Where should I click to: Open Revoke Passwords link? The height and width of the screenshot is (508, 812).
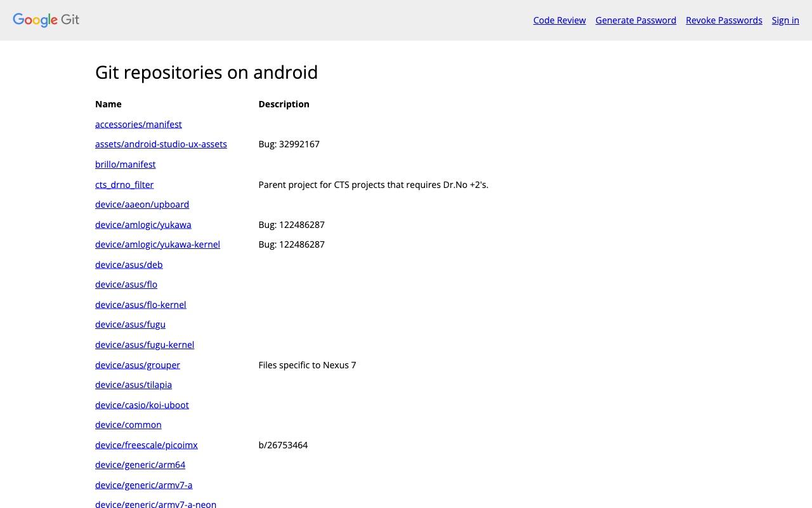(x=724, y=20)
